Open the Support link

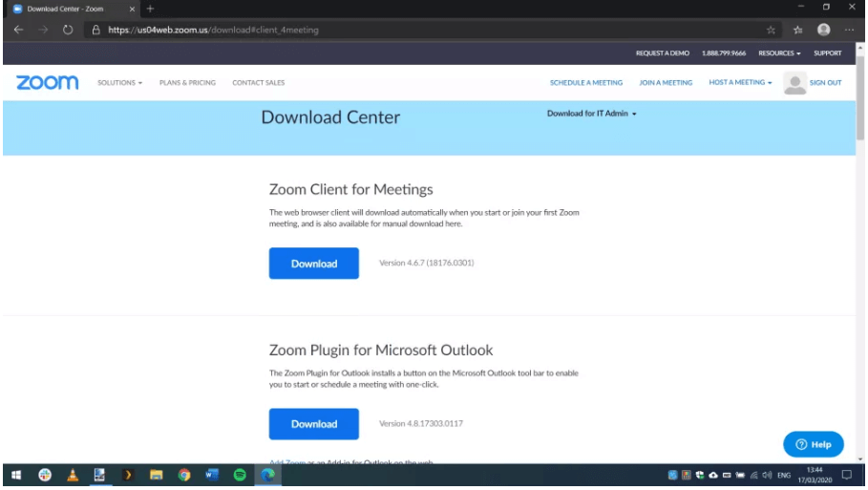pos(827,53)
